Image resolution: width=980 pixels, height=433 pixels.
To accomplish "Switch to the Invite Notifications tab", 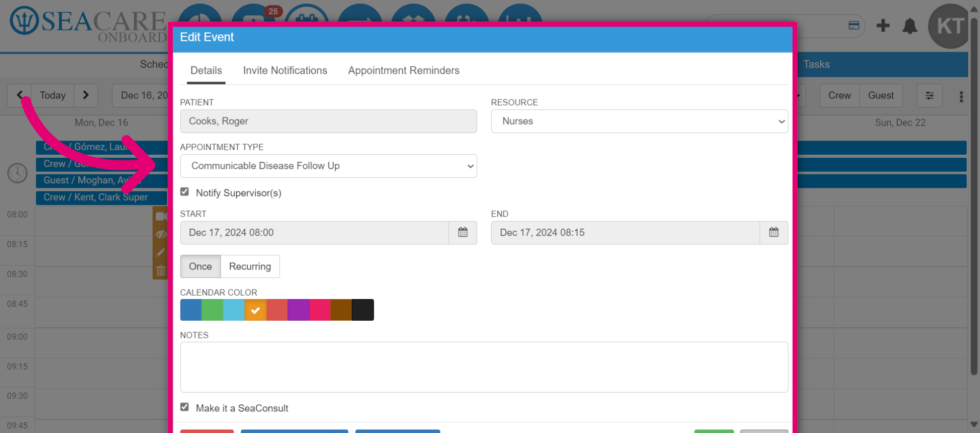I will click(285, 70).
